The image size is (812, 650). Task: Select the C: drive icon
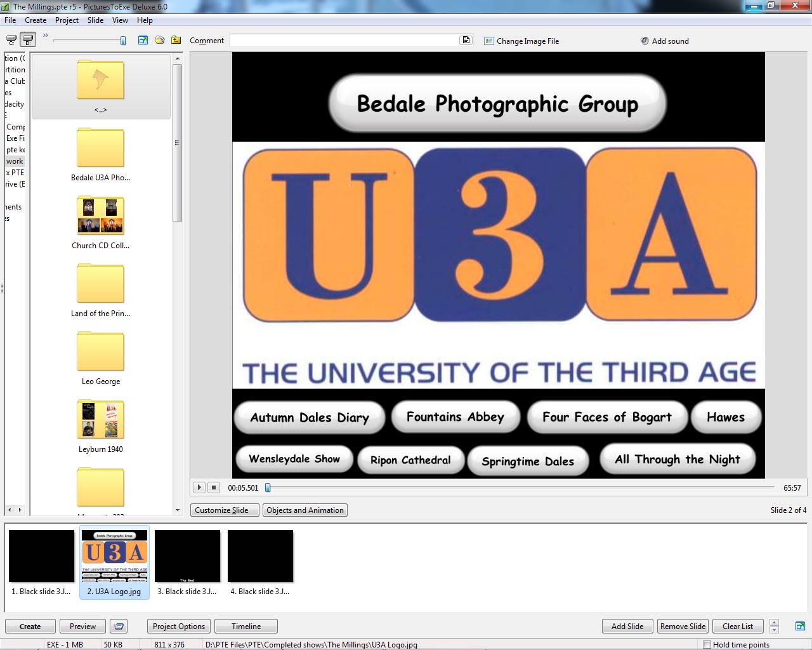click(11, 40)
